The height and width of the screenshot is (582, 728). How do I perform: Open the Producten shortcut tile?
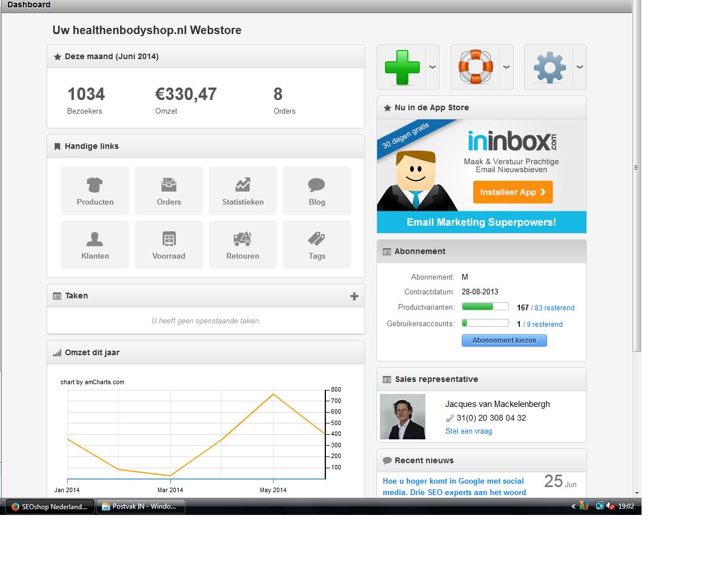coord(95,190)
